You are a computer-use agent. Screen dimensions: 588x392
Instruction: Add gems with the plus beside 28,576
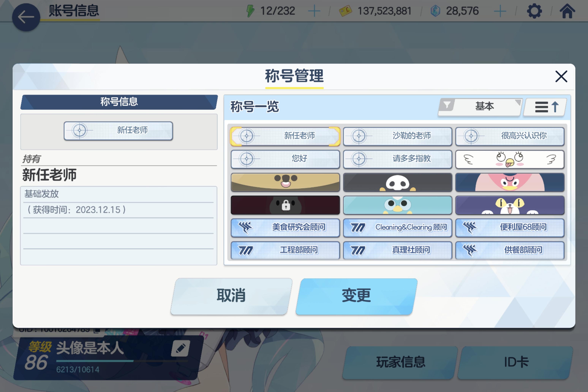tap(500, 11)
